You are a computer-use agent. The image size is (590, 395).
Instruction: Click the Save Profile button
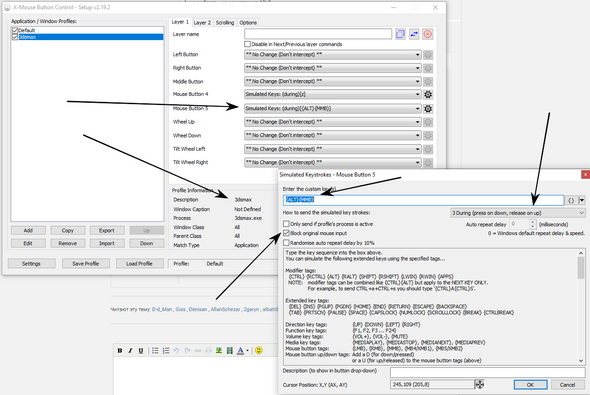coord(86,263)
